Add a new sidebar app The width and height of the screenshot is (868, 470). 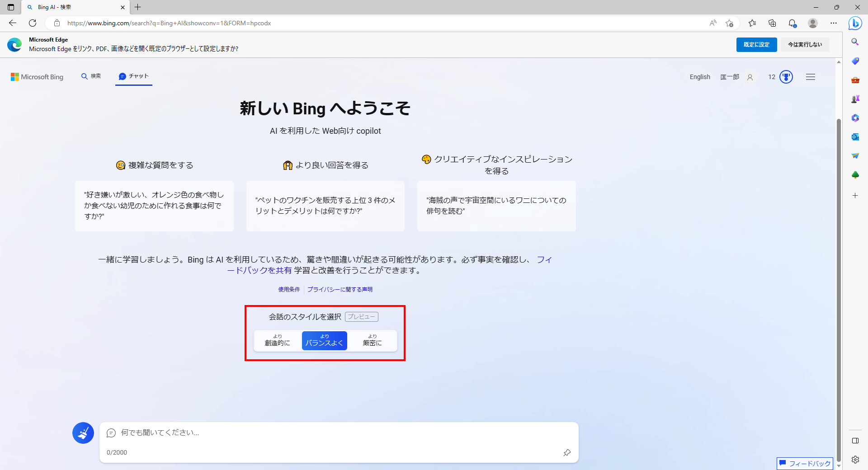coord(855,196)
